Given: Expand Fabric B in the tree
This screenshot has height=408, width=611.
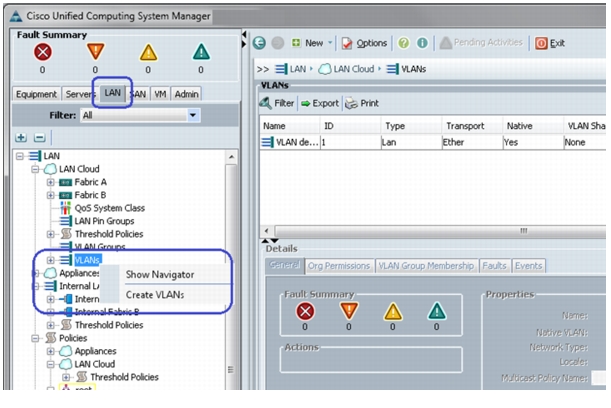Looking at the screenshot, I should pyautogui.click(x=50, y=195).
